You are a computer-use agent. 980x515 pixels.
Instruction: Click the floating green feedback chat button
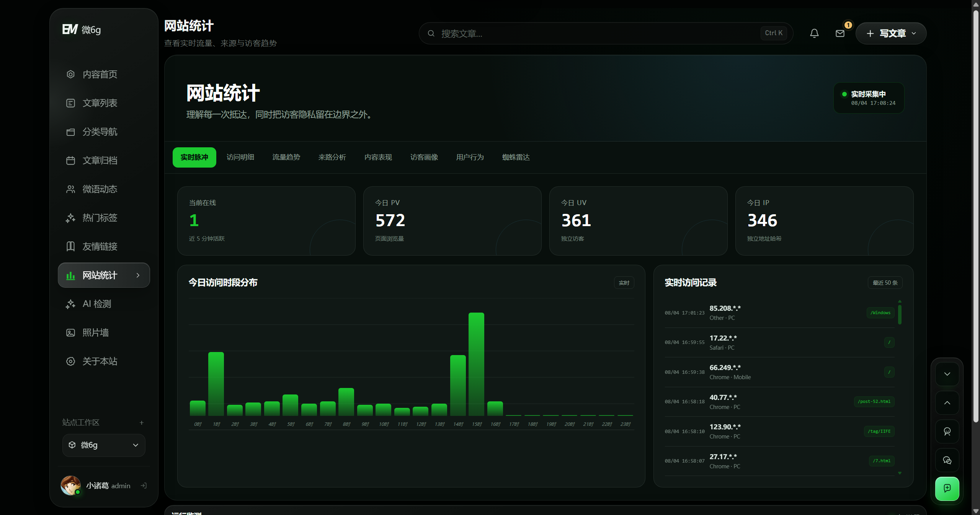[947, 489]
